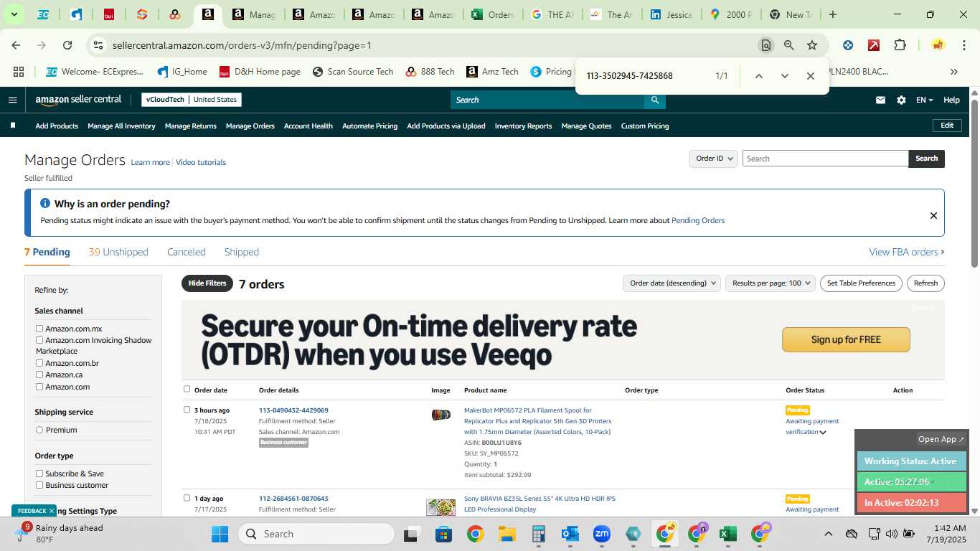
Task: Open Zoom from the taskbar
Action: click(x=601, y=534)
